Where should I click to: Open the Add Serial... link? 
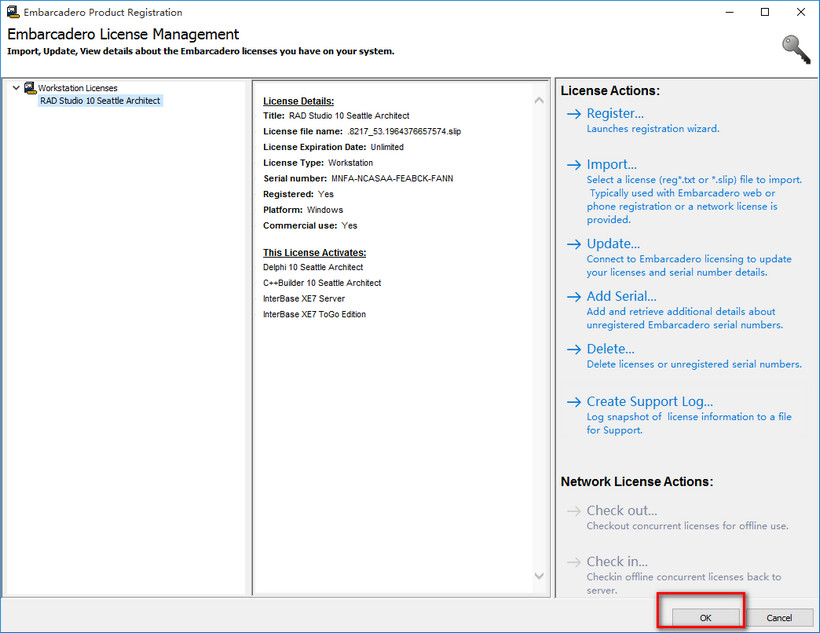(621, 297)
